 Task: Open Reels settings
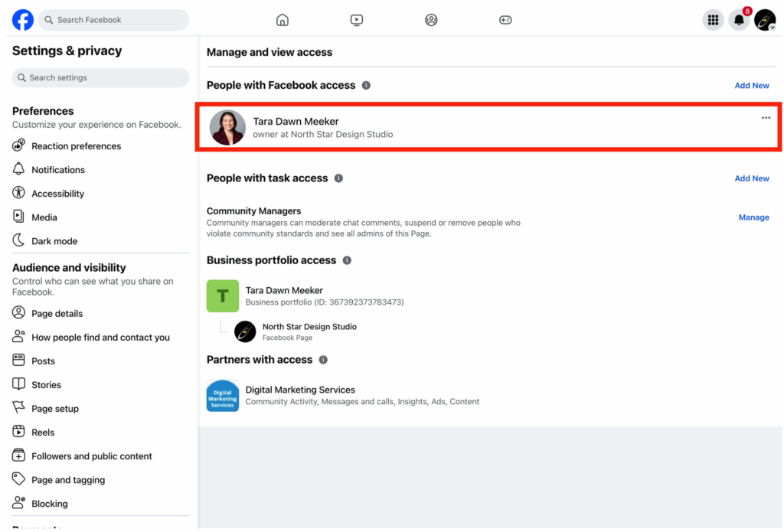(x=43, y=432)
